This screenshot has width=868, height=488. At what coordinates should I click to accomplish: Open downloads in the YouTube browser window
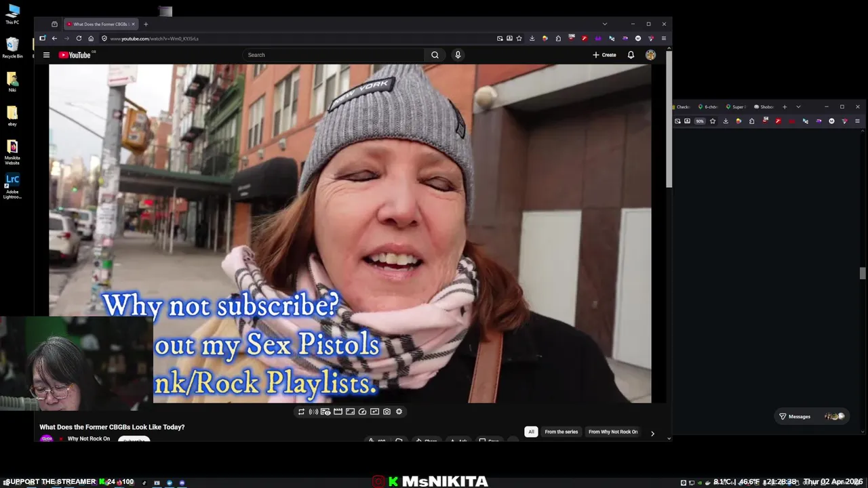pyautogui.click(x=532, y=39)
